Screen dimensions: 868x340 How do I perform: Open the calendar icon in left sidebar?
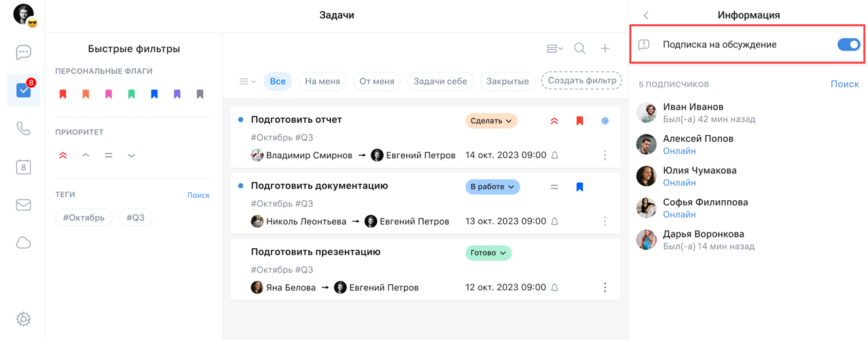(x=24, y=167)
